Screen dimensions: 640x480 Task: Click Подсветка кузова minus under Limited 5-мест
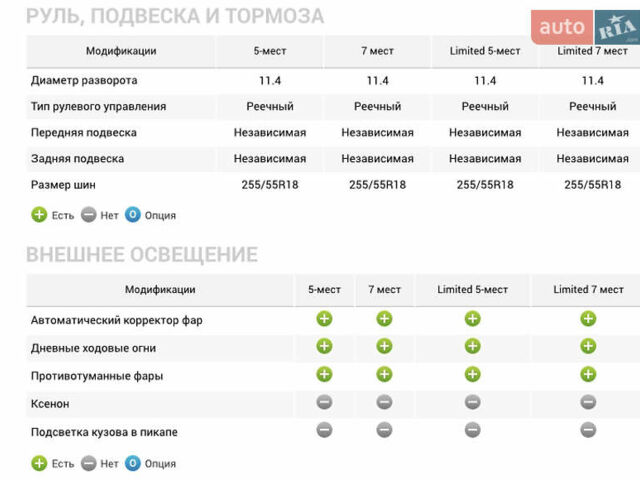point(473,430)
